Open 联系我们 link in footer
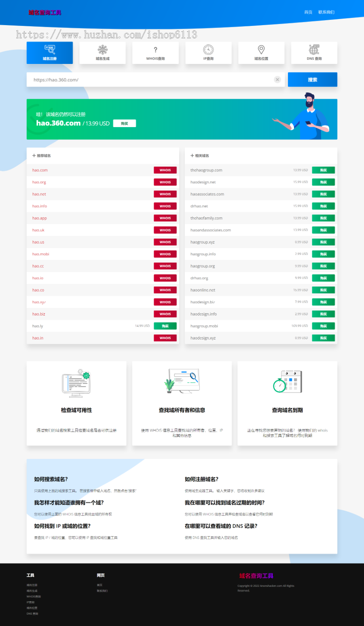Image resolution: width=364 pixels, height=626 pixels. (102, 591)
